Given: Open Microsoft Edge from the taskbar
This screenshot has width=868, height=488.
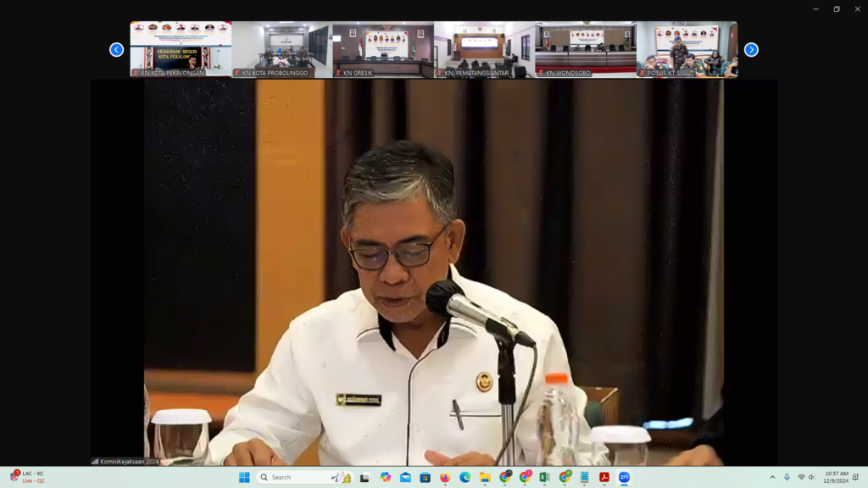Looking at the screenshot, I should (x=465, y=477).
